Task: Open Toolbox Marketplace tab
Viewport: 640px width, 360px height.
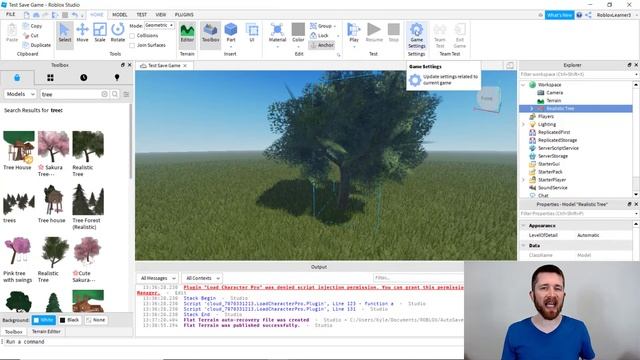Action: pos(17,78)
